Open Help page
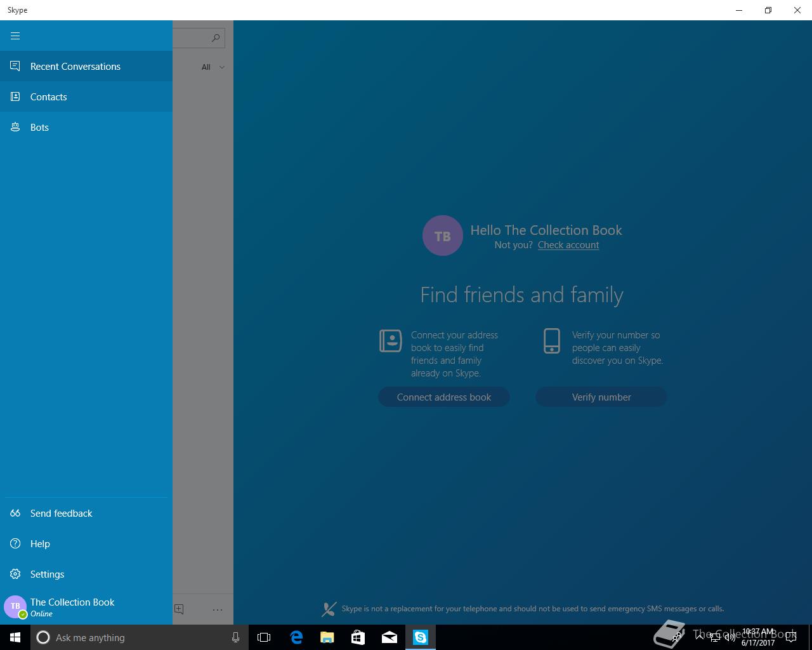Image resolution: width=812 pixels, height=650 pixels. coord(86,543)
